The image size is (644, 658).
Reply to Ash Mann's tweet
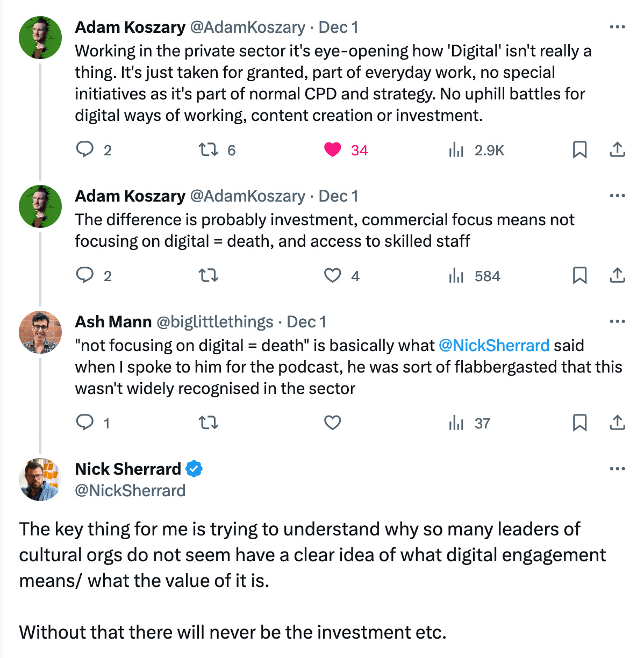85,423
